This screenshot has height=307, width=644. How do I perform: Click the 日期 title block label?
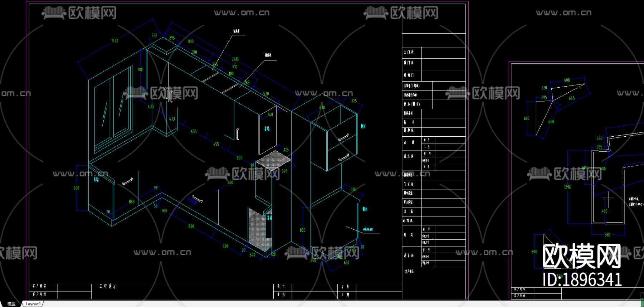tap(345, 295)
